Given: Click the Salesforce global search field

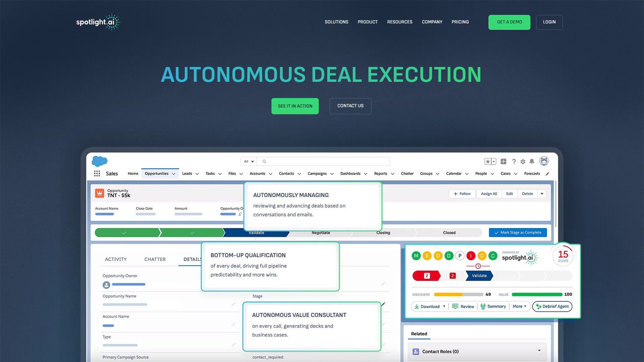Looking at the screenshot, I should pos(324,161).
